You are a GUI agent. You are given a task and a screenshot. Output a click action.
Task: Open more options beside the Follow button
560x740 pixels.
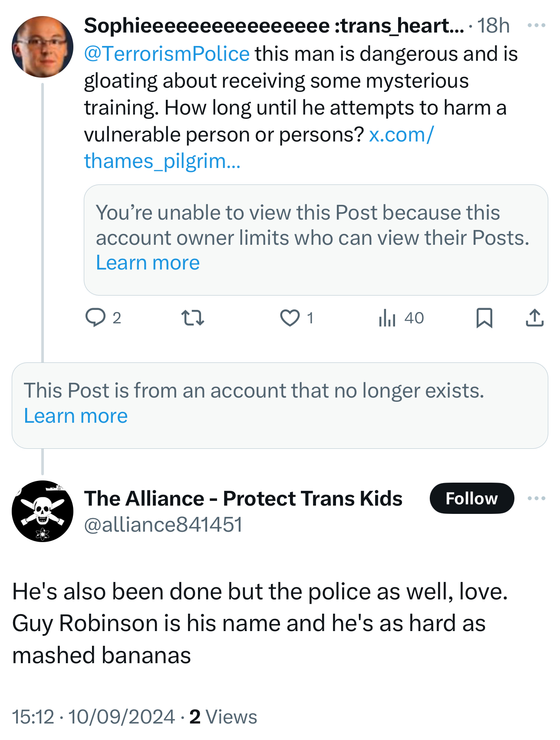[536, 498]
